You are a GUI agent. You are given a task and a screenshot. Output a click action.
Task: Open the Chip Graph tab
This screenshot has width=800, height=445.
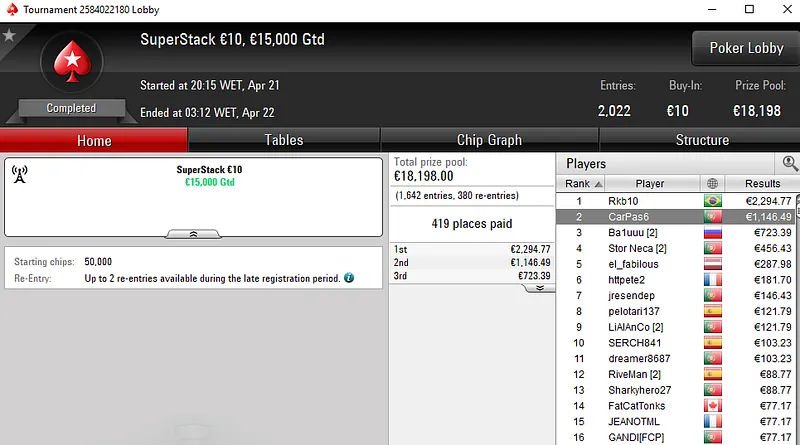[489, 140]
